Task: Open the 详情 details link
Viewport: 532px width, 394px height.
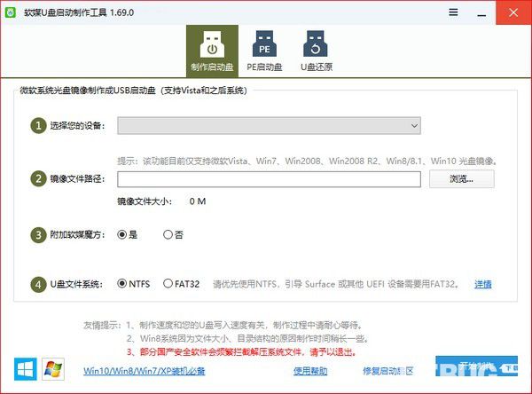Action: [483, 284]
